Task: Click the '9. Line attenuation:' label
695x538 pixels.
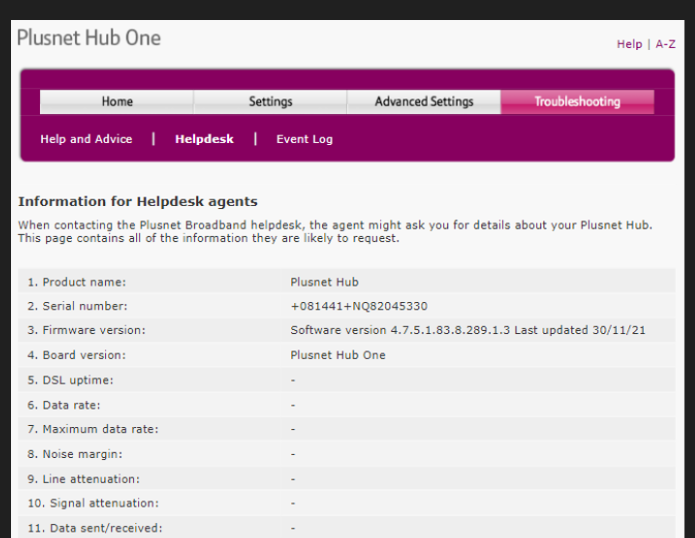Action: click(84, 479)
